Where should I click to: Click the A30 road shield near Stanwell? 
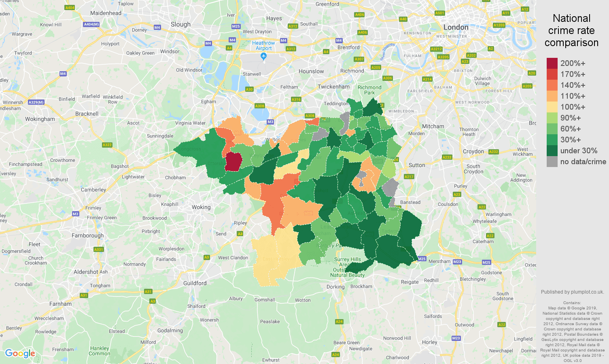coord(249,89)
